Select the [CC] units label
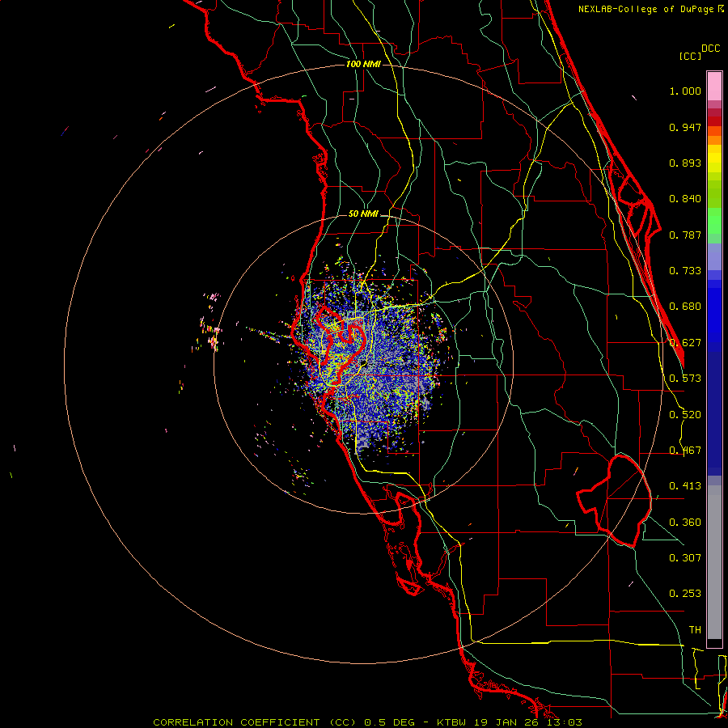 (690, 56)
